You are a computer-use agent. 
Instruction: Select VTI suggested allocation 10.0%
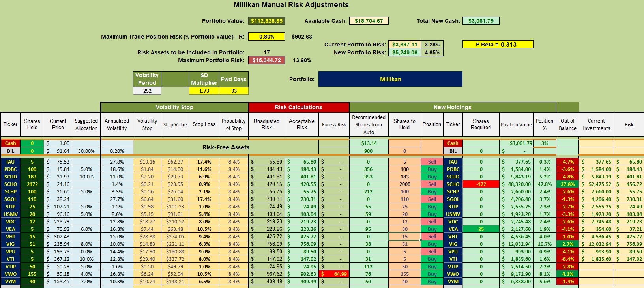86,259
